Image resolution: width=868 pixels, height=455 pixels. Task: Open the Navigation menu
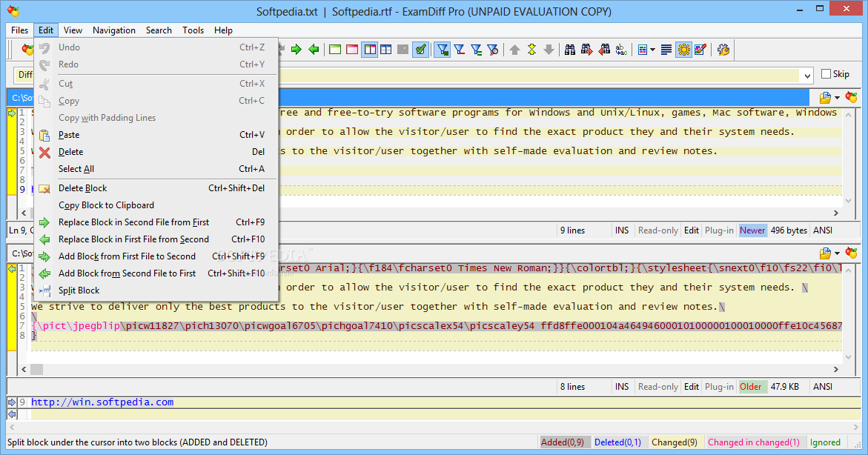coord(114,30)
